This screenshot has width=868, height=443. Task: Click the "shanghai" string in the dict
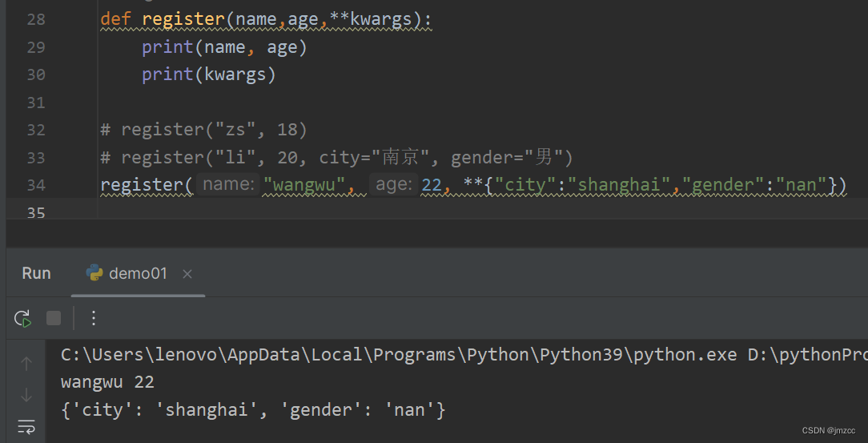618,184
